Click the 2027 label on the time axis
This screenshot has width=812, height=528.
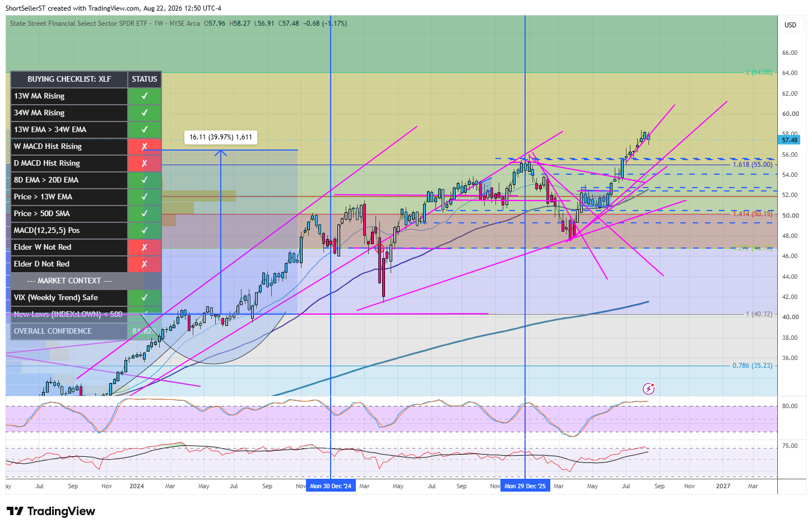click(x=723, y=486)
